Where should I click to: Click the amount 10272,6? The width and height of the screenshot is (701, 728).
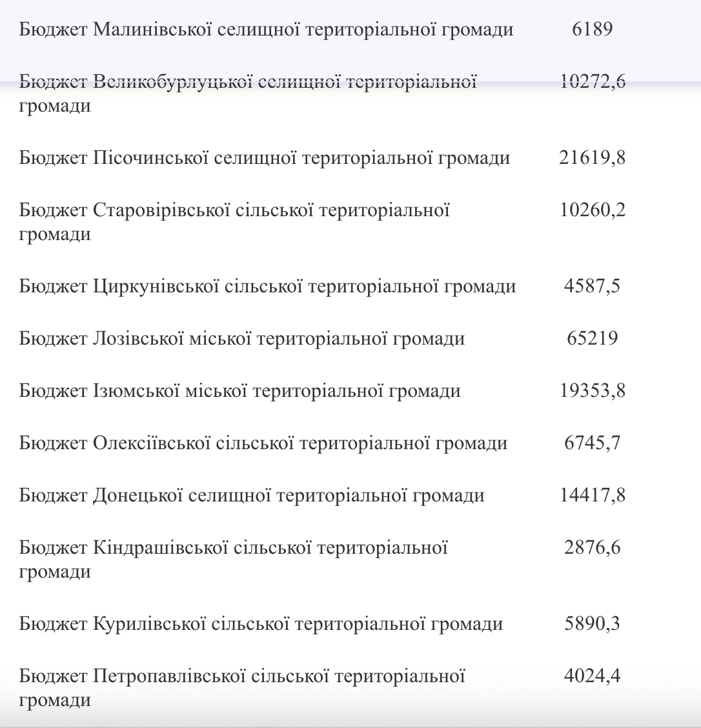[x=592, y=82]
